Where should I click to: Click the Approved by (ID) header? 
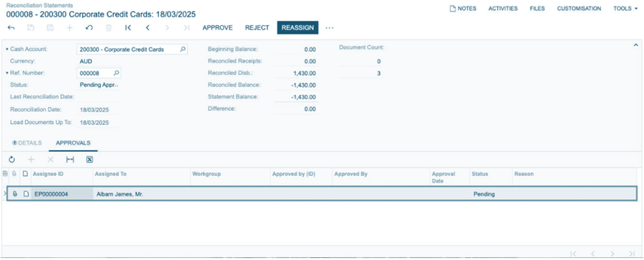tap(301, 177)
